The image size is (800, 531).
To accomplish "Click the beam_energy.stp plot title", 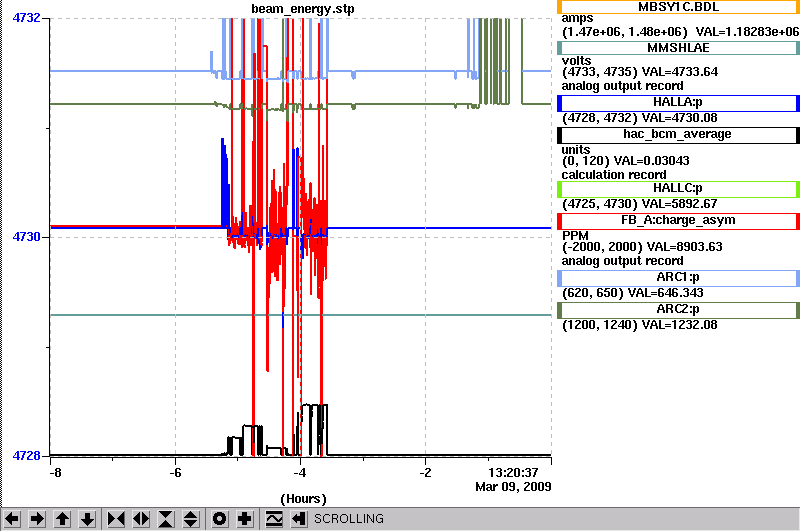I will tap(303, 9).
